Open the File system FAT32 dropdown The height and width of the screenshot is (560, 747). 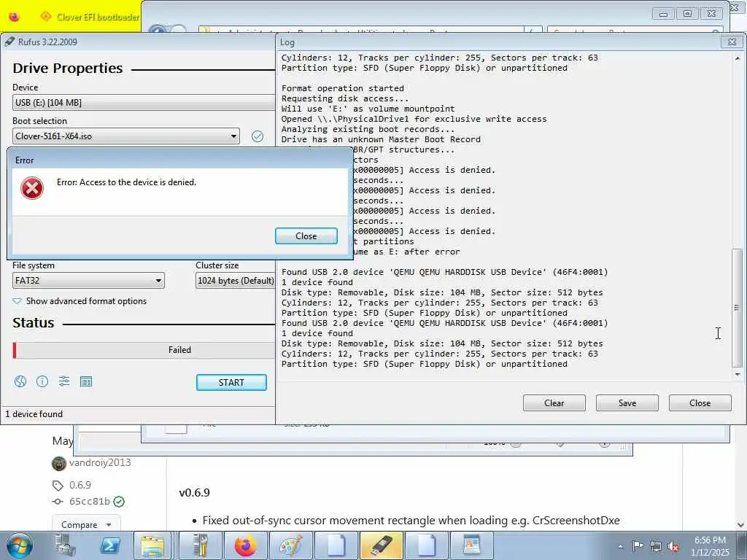tap(88, 281)
